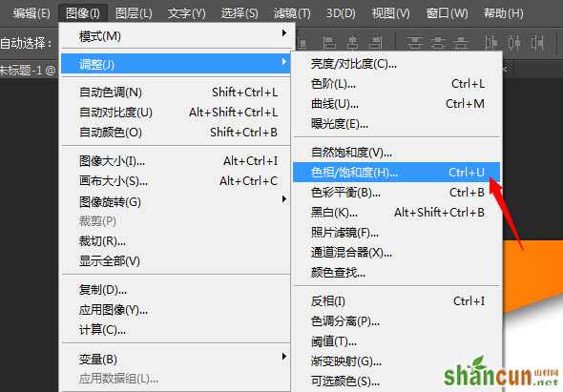
Task: Open the 黑白(K)... adjustment
Action: [397, 213]
